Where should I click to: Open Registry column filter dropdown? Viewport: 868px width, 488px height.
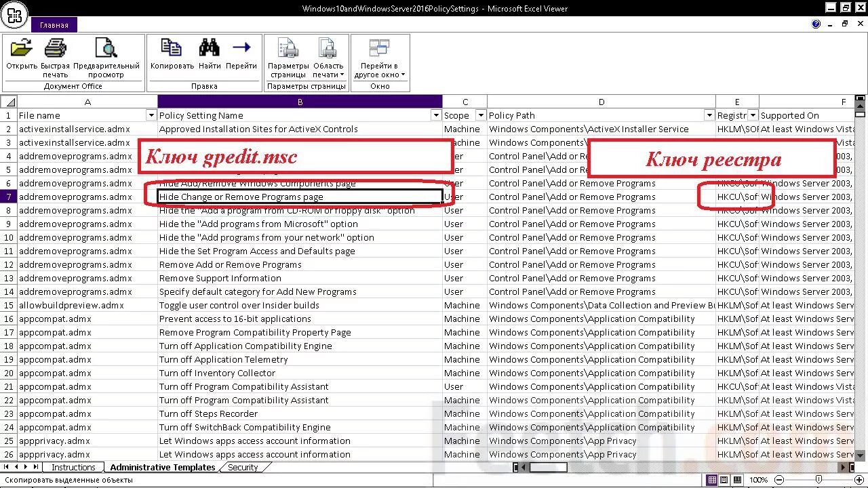pyautogui.click(x=753, y=115)
